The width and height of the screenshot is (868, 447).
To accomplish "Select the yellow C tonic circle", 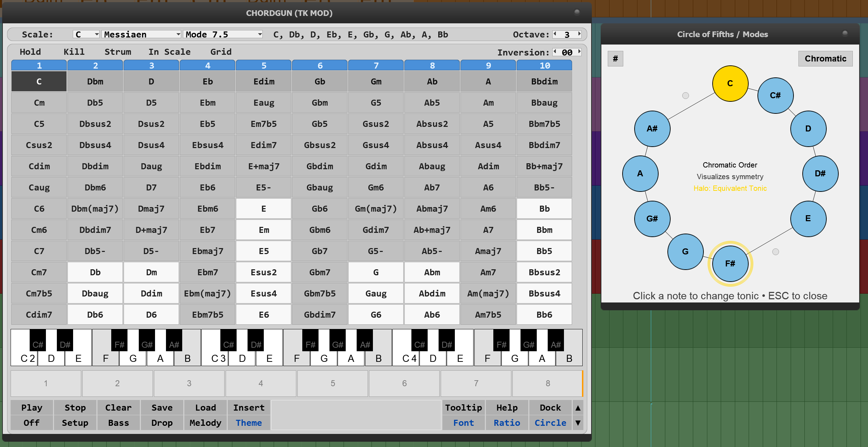I will coord(730,83).
